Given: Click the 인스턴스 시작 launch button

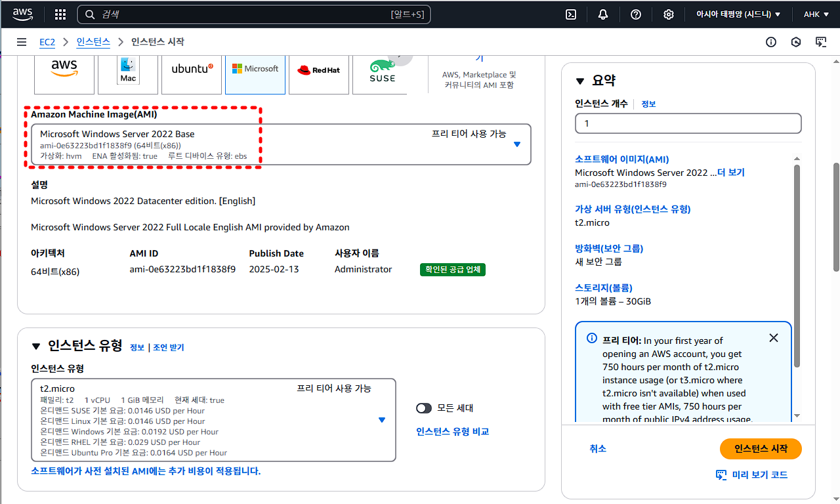Looking at the screenshot, I should (761, 449).
